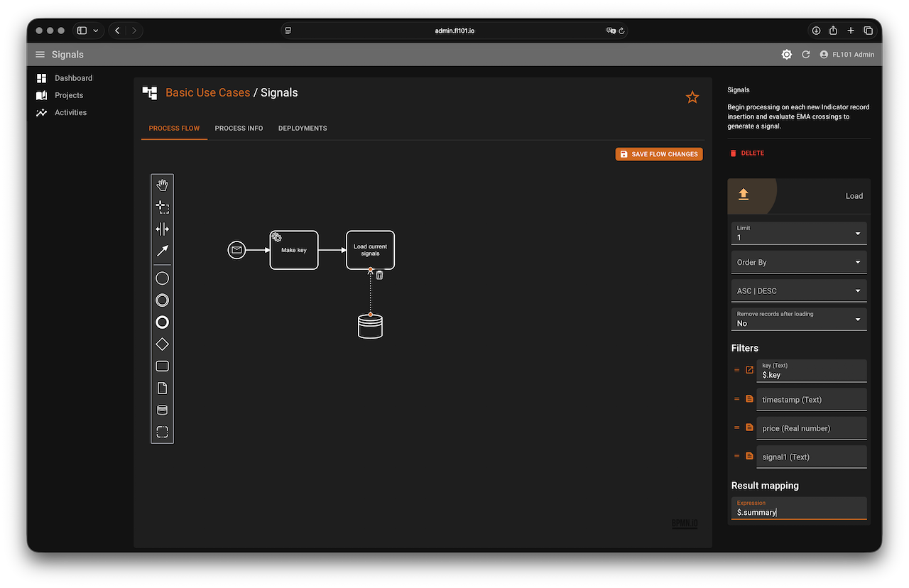This screenshot has width=909, height=588.
Task: Click the Save Flow Changes button
Action: tap(659, 154)
